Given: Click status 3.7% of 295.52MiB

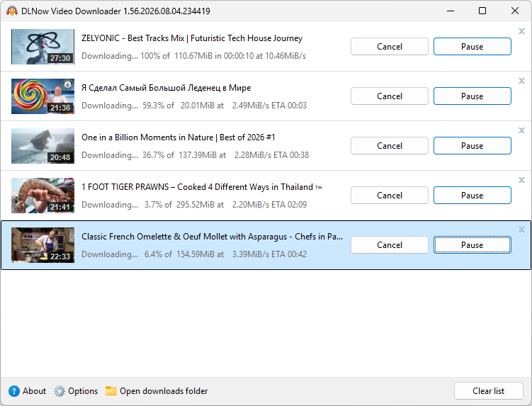Looking at the screenshot, I should [193, 205].
